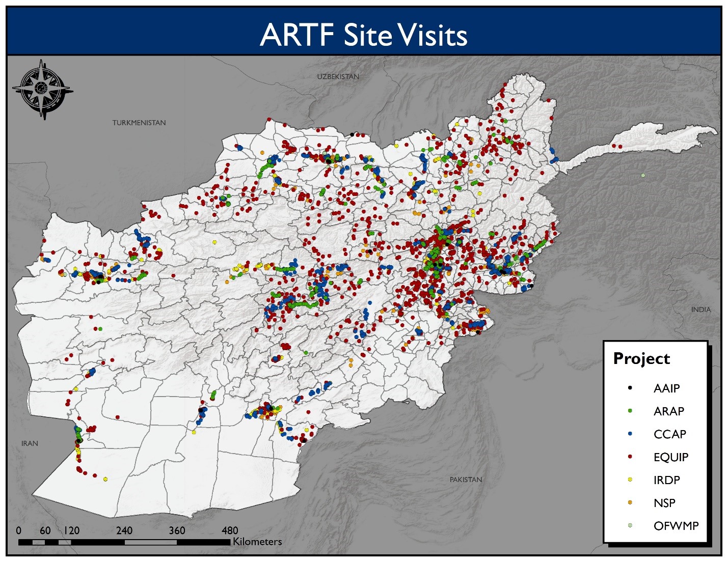
Task: Click the "PAKISTAN" country label
Action: (466, 480)
